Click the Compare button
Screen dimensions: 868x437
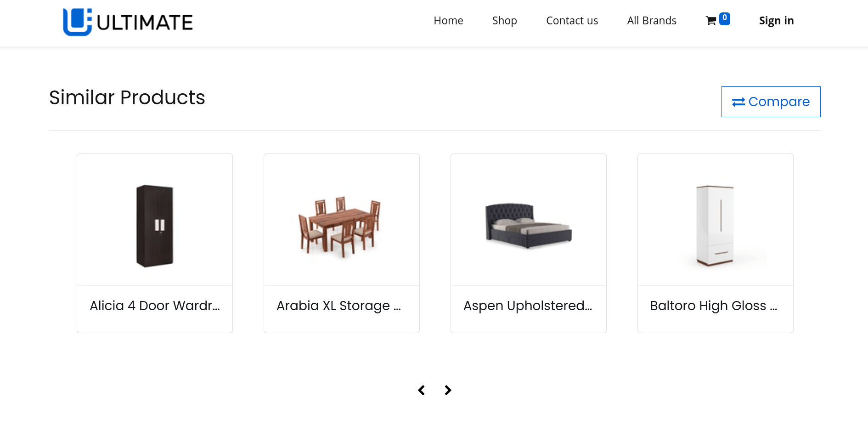point(771,102)
